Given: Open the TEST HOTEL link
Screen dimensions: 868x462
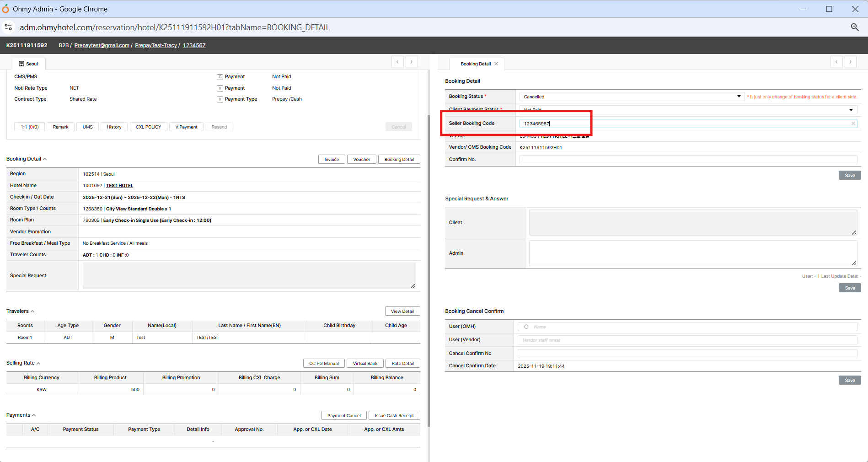Looking at the screenshot, I should tap(119, 186).
